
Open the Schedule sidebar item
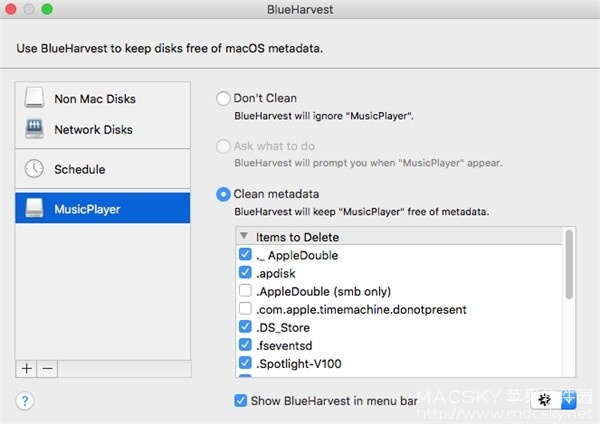click(103, 169)
